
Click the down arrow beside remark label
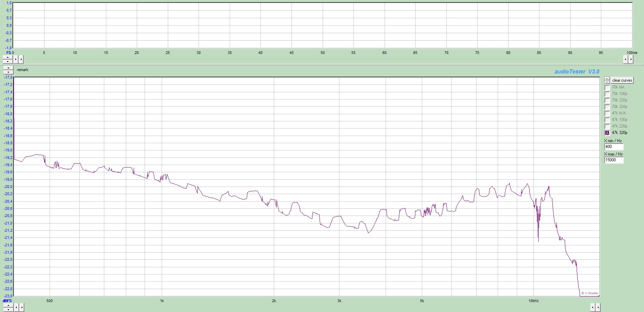click(x=8, y=72)
